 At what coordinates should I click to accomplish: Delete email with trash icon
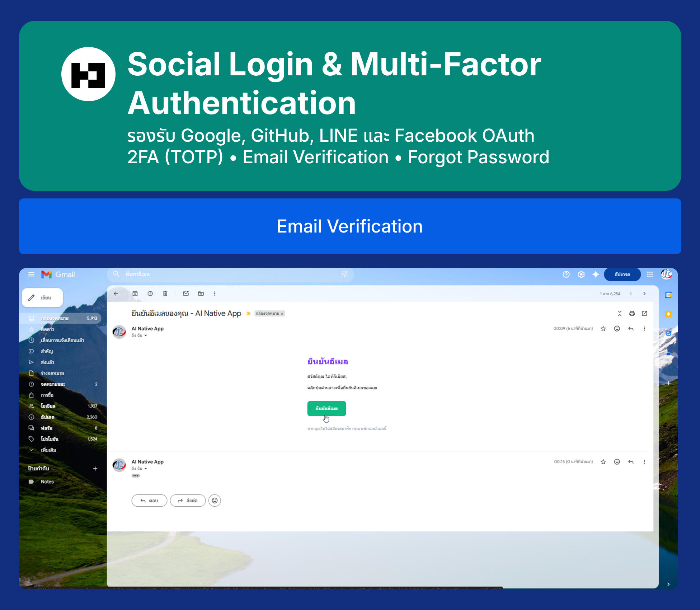click(165, 294)
